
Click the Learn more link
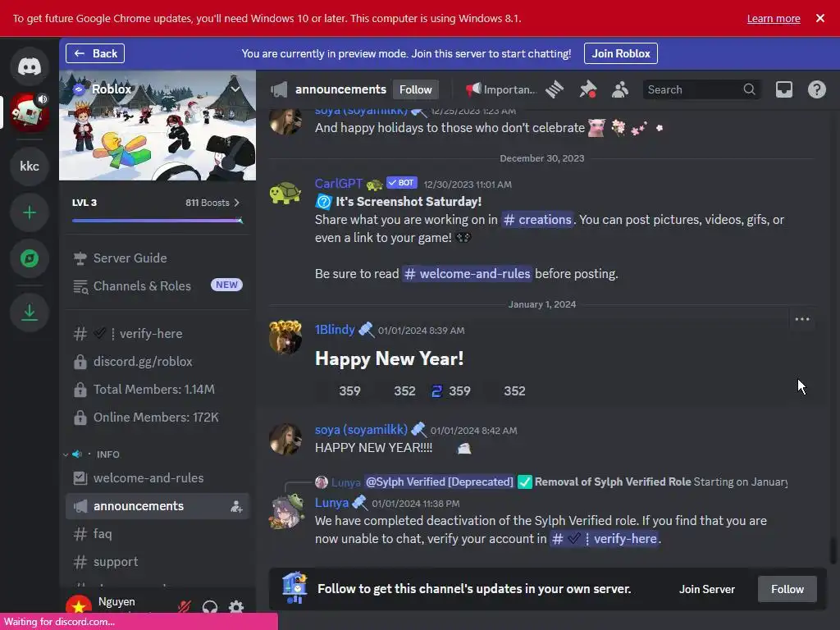(773, 18)
